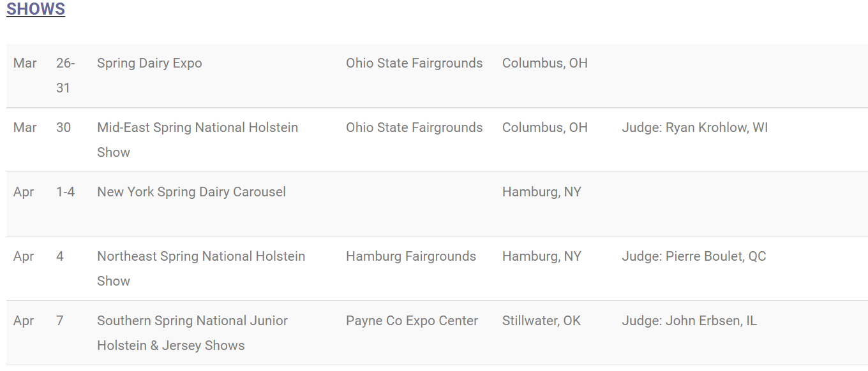This screenshot has width=868, height=371.
Task: Select the Hamburg Fairgrounds venue cell
Action: [x=411, y=256]
